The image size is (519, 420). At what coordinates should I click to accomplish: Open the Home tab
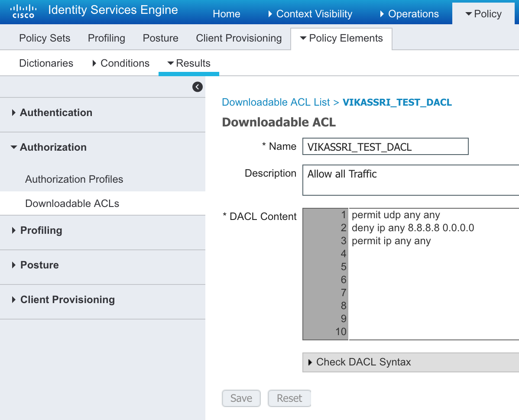(x=226, y=14)
